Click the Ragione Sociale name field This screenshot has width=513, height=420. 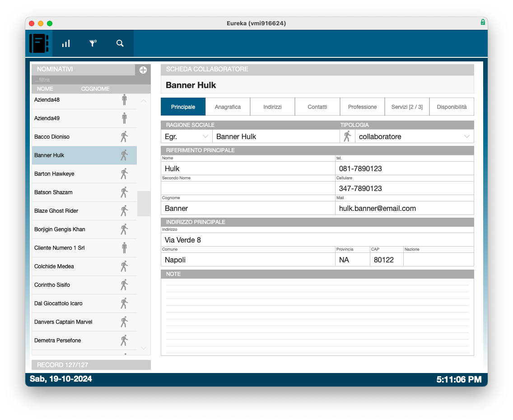276,136
